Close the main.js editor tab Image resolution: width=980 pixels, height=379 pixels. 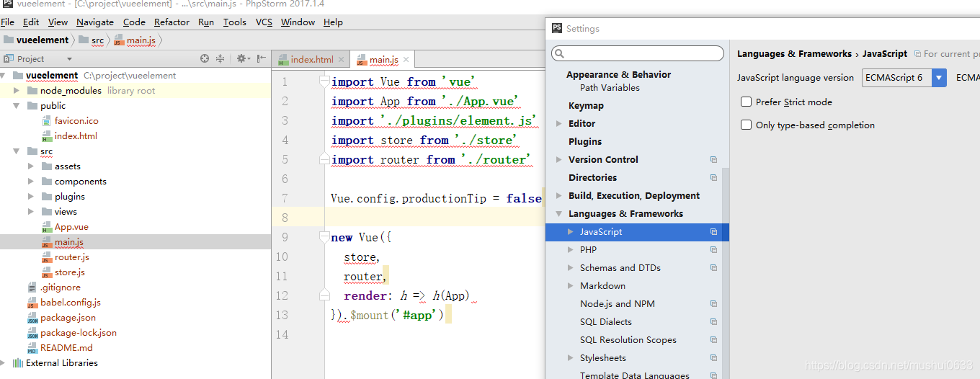[406, 60]
